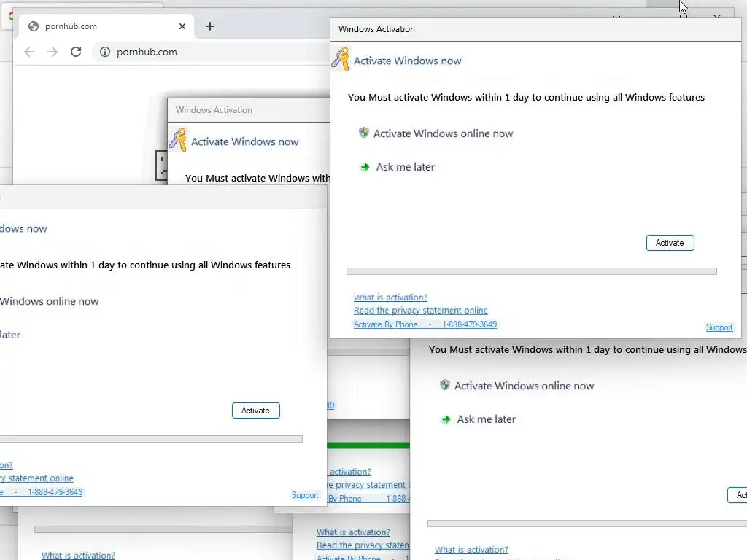
Task: View site information icon in address bar
Action: point(105,52)
